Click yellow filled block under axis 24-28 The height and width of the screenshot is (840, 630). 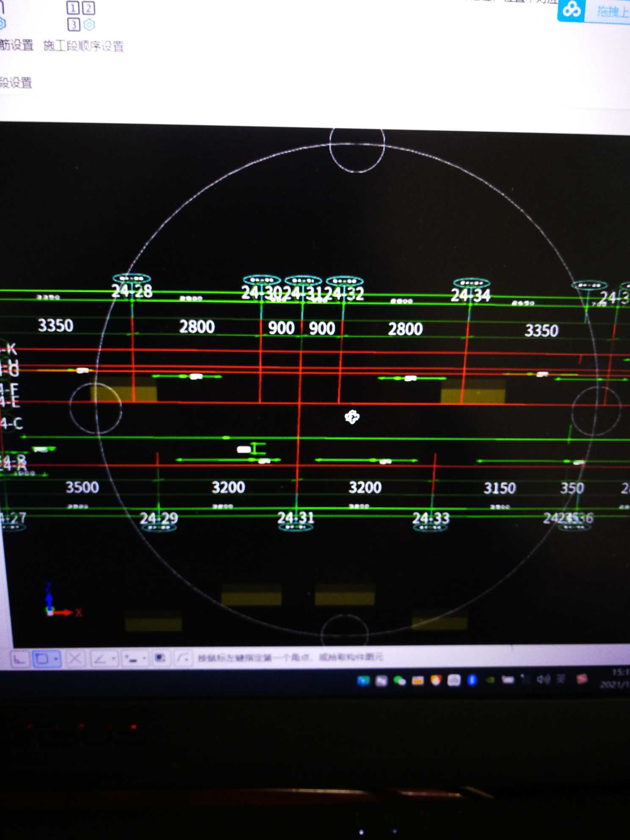pyautogui.click(x=124, y=390)
